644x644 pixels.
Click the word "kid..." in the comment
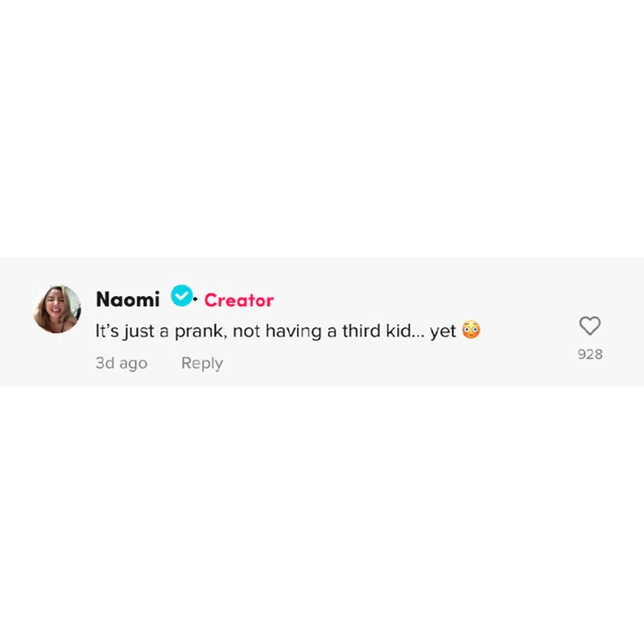point(406,331)
